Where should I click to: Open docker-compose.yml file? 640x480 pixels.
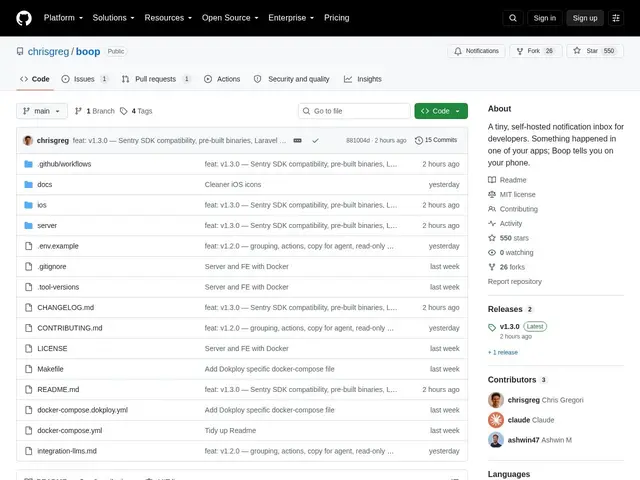[70, 431]
